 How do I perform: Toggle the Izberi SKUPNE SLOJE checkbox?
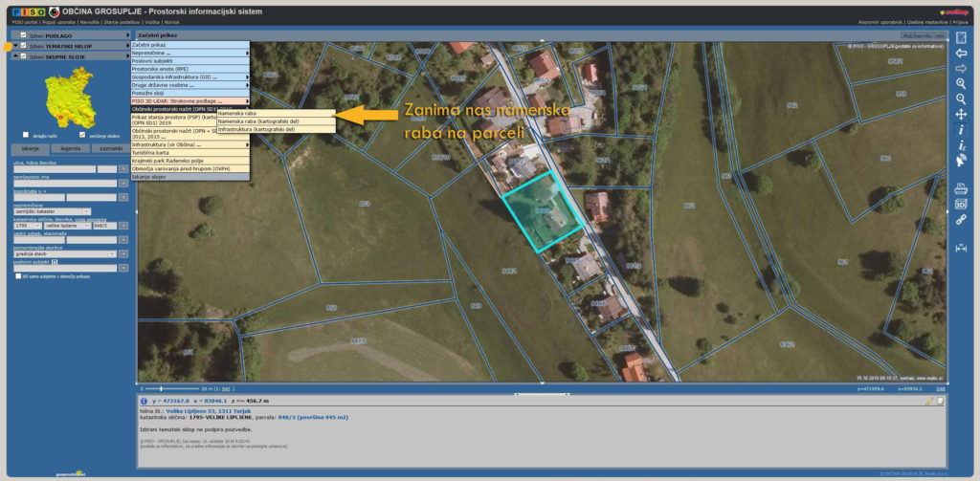(x=23, y=56)
